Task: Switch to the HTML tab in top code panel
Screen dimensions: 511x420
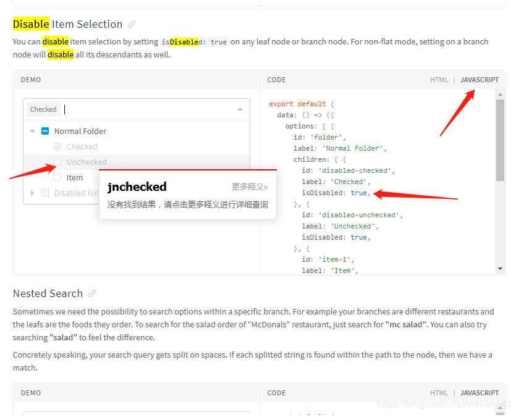Action: click(439, 80)
